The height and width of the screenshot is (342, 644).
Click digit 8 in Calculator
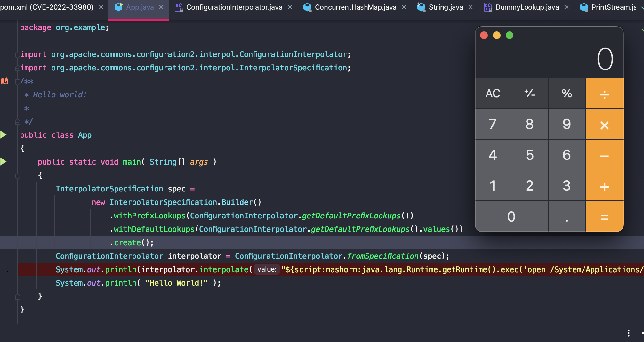pyautogui.click(x=530, y=124)
